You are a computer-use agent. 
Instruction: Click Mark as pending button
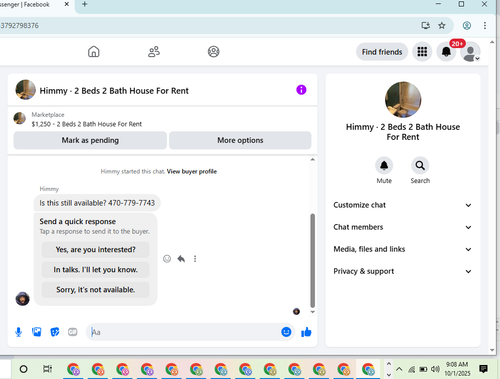coord(90,140)
